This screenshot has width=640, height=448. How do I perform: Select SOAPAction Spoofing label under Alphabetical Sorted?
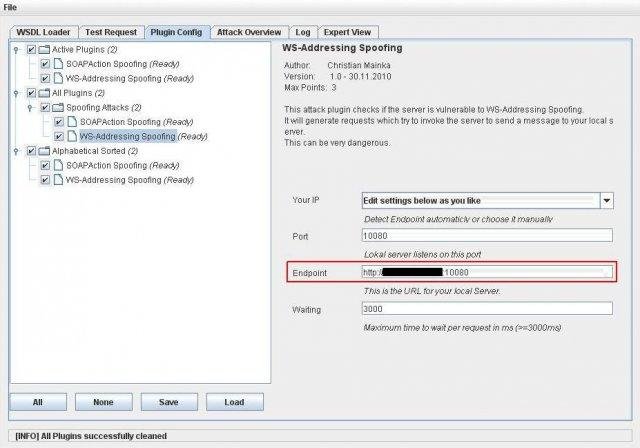122,166
